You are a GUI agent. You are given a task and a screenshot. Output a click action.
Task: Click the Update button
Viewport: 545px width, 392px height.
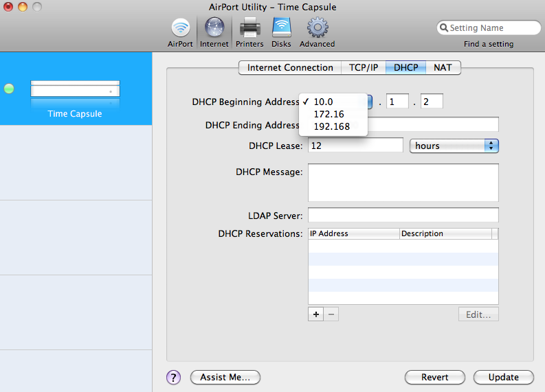click(503, 377)
